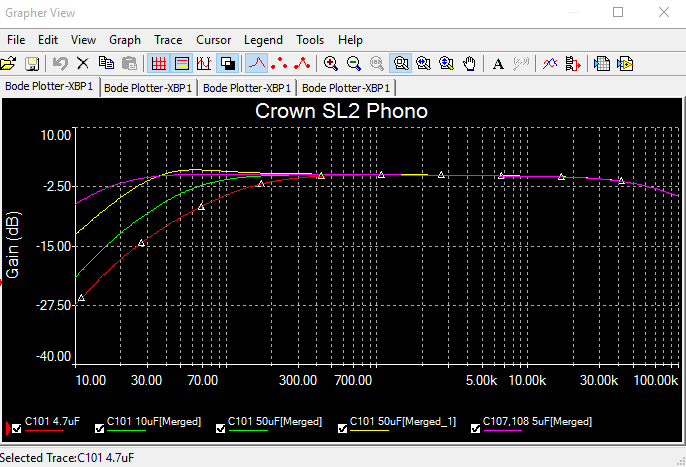Activate the horizontal zoom tool
This screenshot has height=467, width=686.
click(423, 63)
